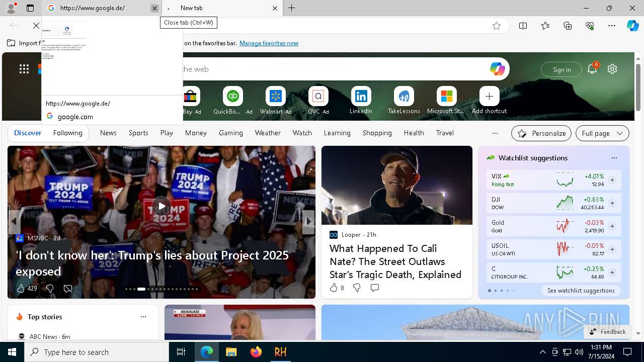Open the tab actions menu icon
The height and width of the screenshot is (362, 644).
(x=30, y=8)
